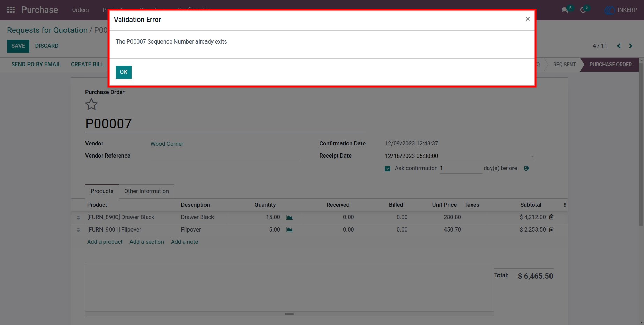The height and width of the screenshot is (325, 644).
Task: Go to previous record arrow
Action: pyautogui.click(x=619, y=46)
